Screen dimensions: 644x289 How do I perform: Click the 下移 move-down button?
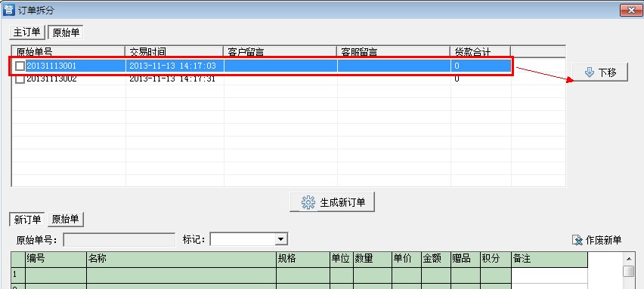(x=599, y=72)
